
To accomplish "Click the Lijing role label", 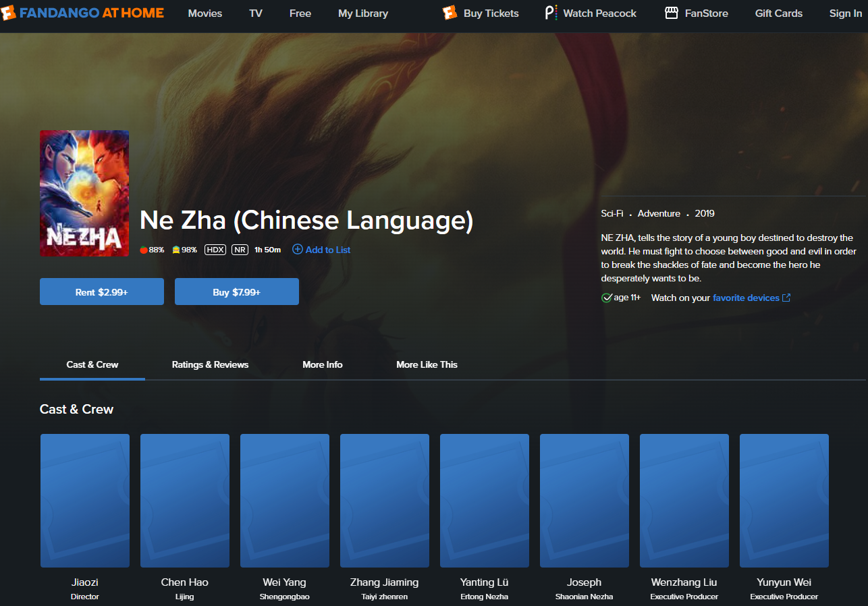I will point(185,597).
